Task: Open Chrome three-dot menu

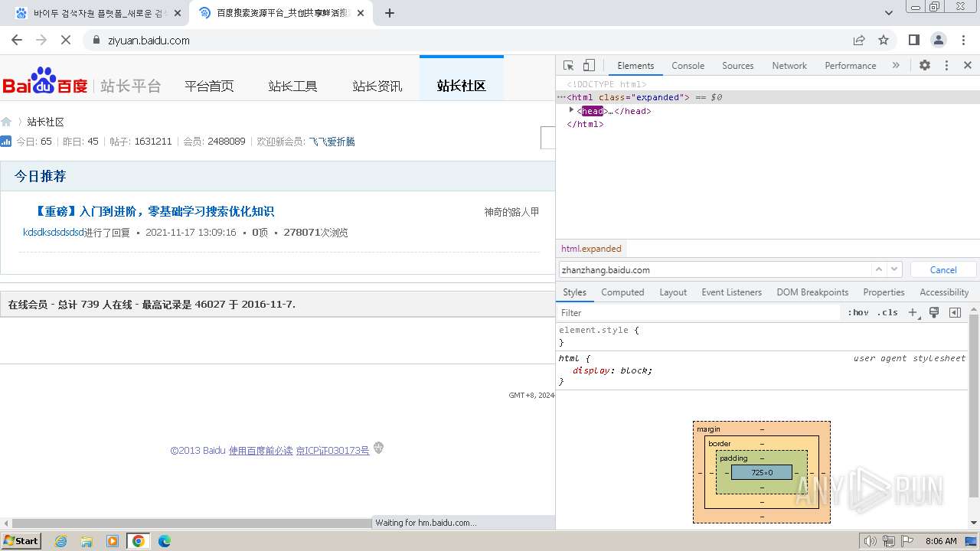Action: click(x=963, y=40)
